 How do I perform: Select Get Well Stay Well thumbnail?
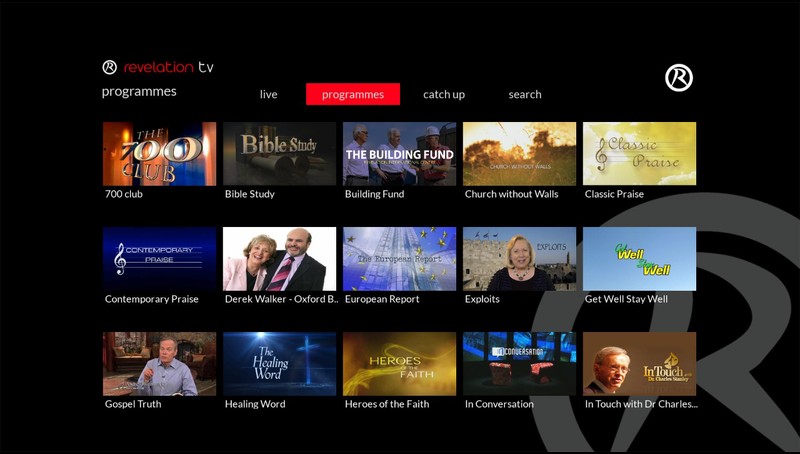[x=639, y=258]
